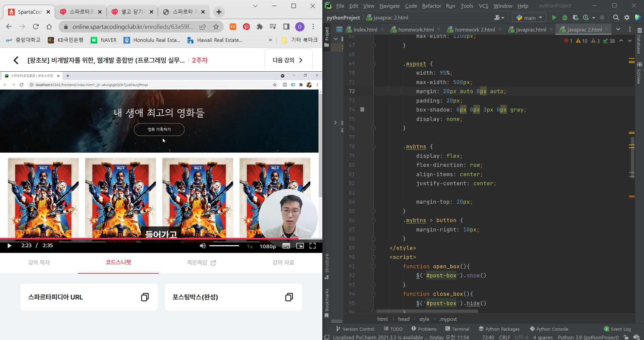This screenshot has height=340, width=644.
Task: Open the Python Console tool window
Action: click(549, 329)
